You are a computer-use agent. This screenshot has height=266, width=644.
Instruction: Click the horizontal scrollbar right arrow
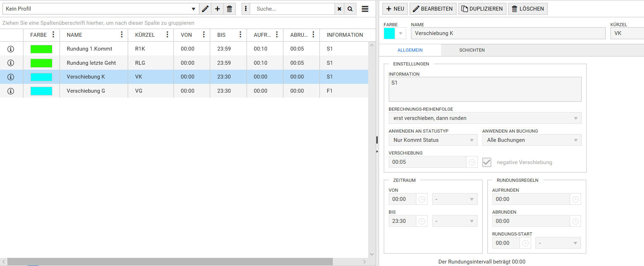(x=365, y=262)
